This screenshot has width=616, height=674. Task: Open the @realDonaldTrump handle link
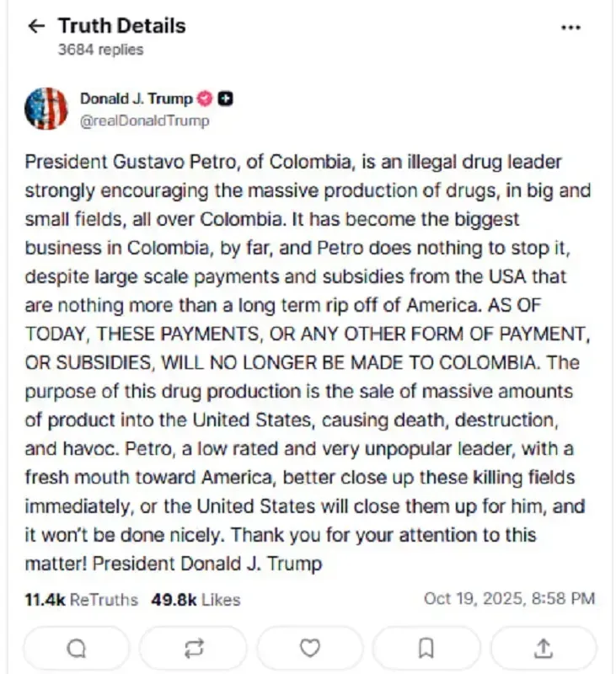[144, 120]
